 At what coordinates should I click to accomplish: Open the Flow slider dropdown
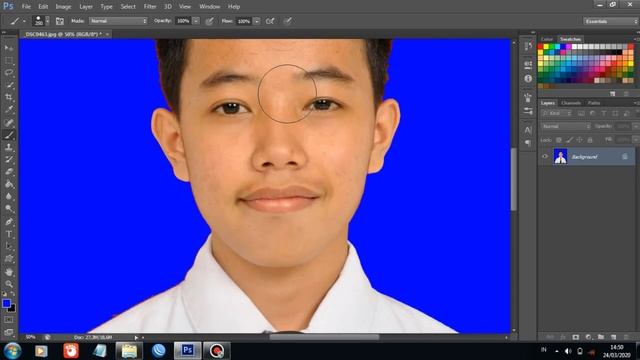click(256, 21)
